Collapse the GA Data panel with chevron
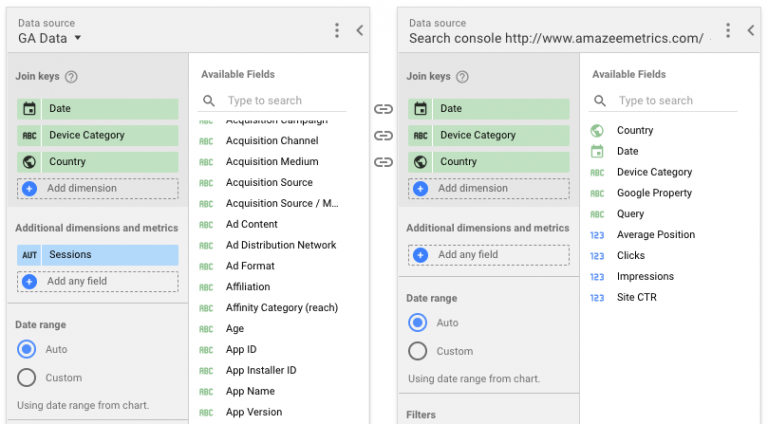 coord(360,30)
